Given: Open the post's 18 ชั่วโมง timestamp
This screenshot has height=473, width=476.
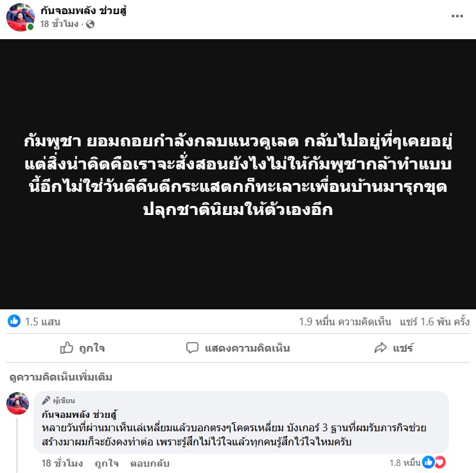Looking at the screenshot, I should click(x=59, y=24).
